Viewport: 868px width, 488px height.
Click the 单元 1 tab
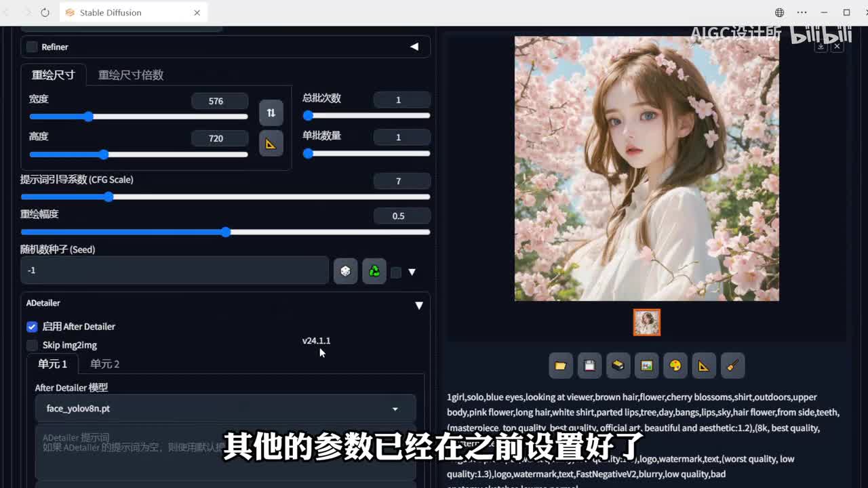point(52,364)
